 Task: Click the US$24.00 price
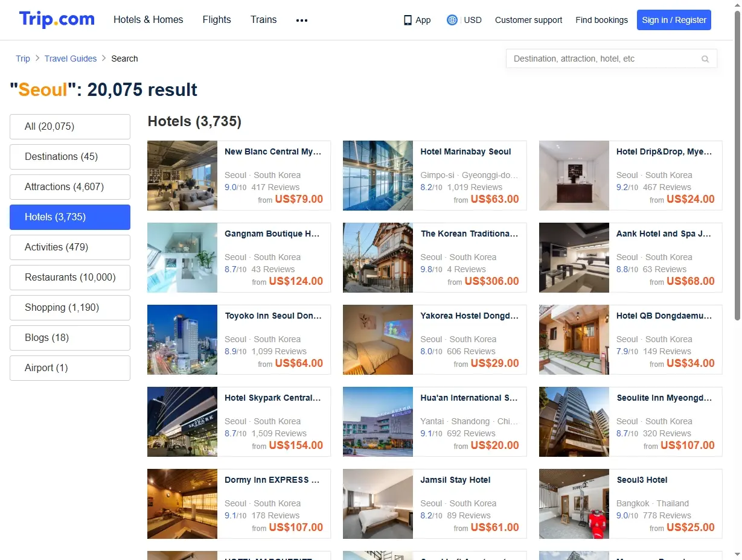(691, 199)
